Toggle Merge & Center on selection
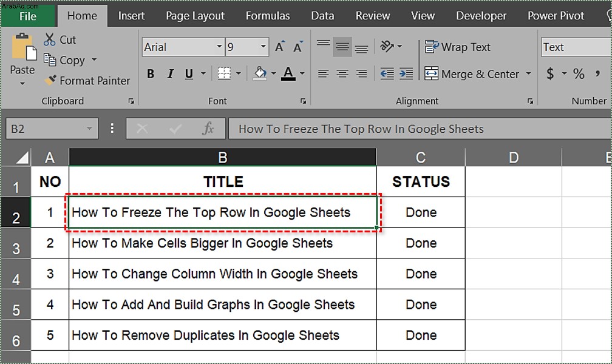This screenshot has height=364, width=612. point(472,73)
